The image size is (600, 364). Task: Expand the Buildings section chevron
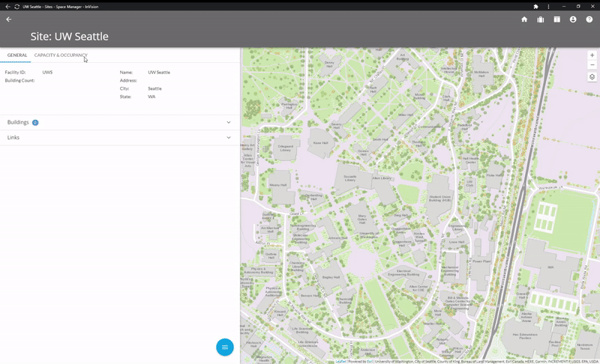click(229, 123)
